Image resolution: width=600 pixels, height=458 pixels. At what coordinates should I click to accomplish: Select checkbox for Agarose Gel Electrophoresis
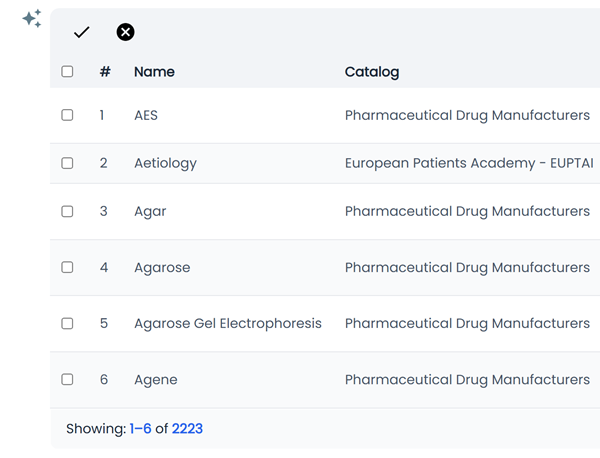click(x=67, y=323)
